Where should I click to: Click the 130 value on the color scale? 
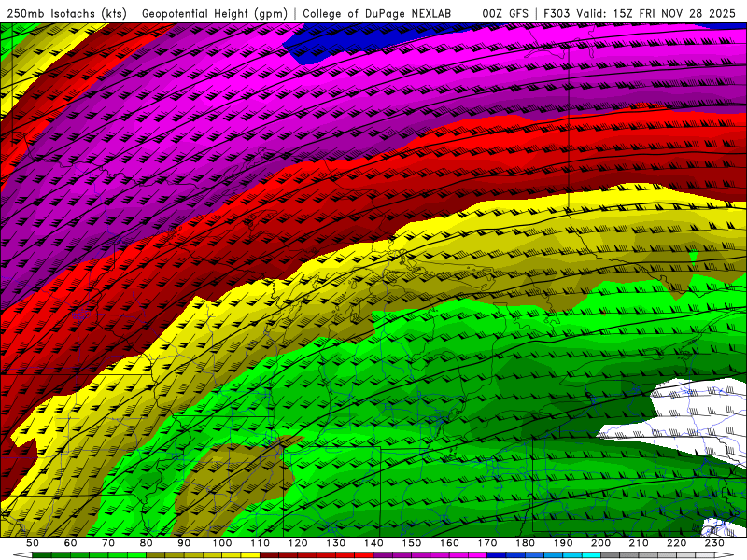coord(335,543)
